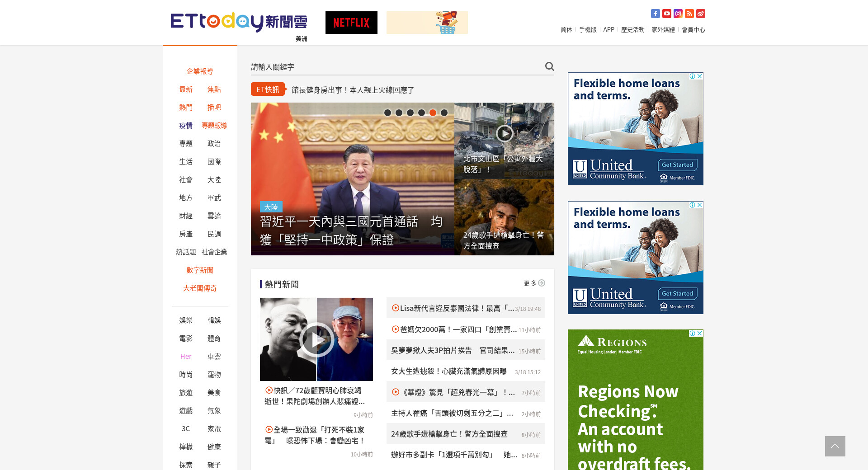Open headline 館長健身房出事
The width and height of the screenshot is (868, 470).
[353, 90]
